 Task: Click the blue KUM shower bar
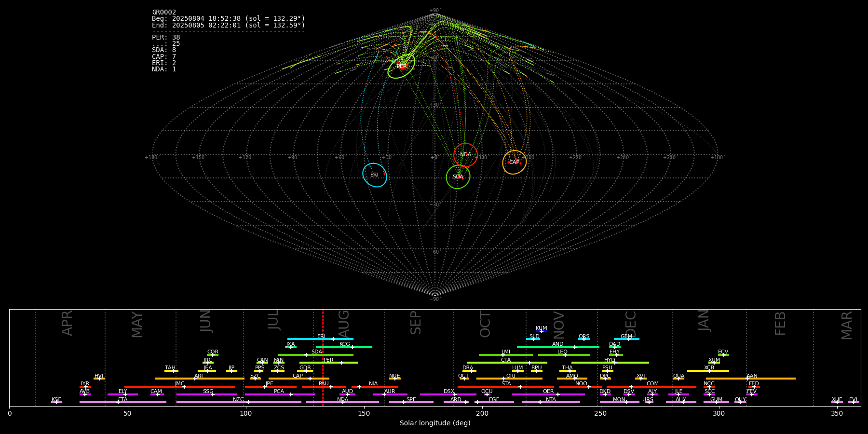pos(542,331)
